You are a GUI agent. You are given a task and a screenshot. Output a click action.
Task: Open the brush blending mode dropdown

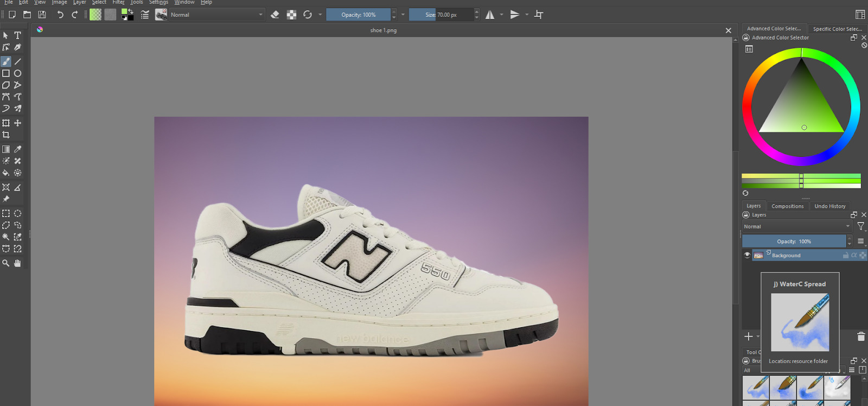click(217, 15)
